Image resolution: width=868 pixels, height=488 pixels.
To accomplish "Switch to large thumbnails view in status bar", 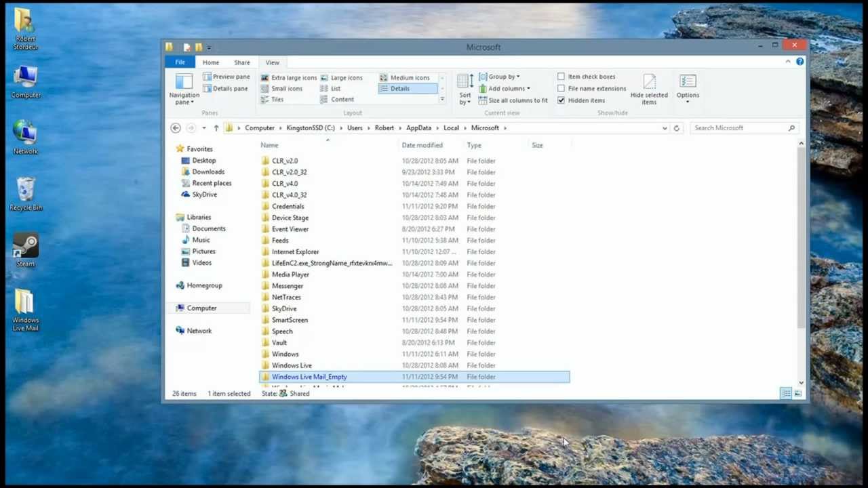I will (797, 394).
